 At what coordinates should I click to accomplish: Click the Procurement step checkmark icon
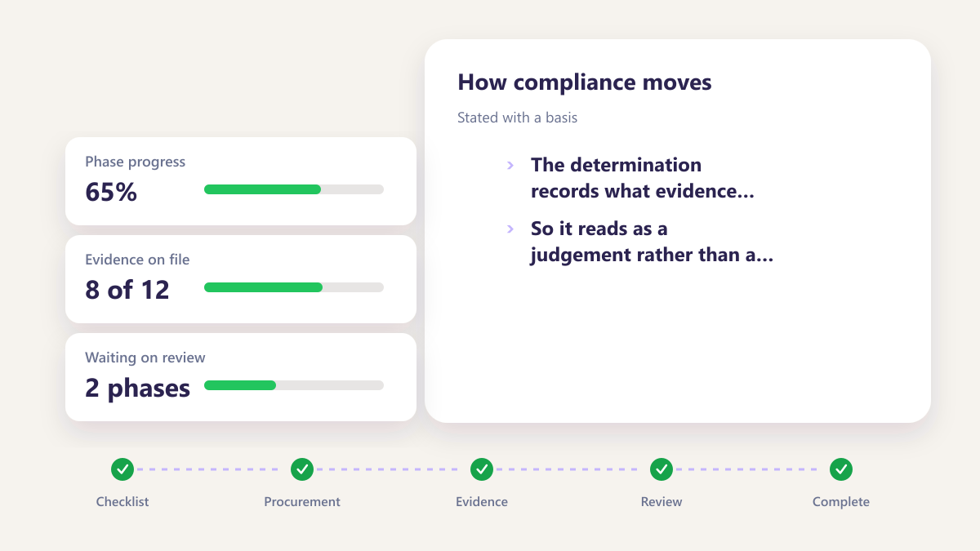click(x=302, y=469)
